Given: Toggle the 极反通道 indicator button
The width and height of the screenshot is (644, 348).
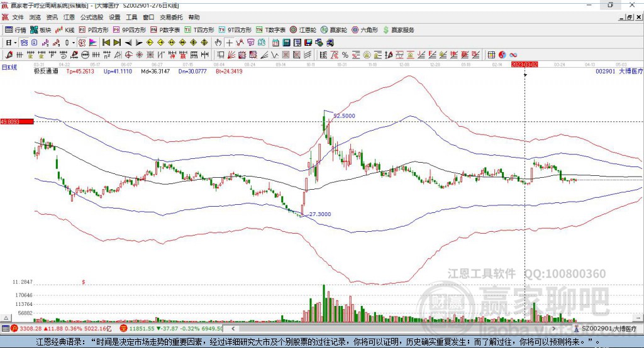Looking at the screenshot, I should 82,43.
